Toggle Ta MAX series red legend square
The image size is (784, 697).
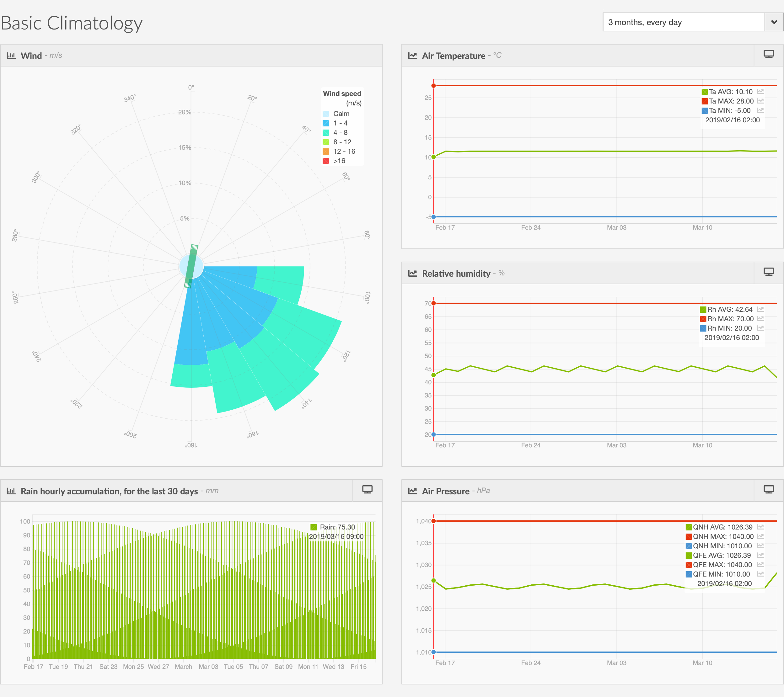pyautogui.click(x=705, y=101)
